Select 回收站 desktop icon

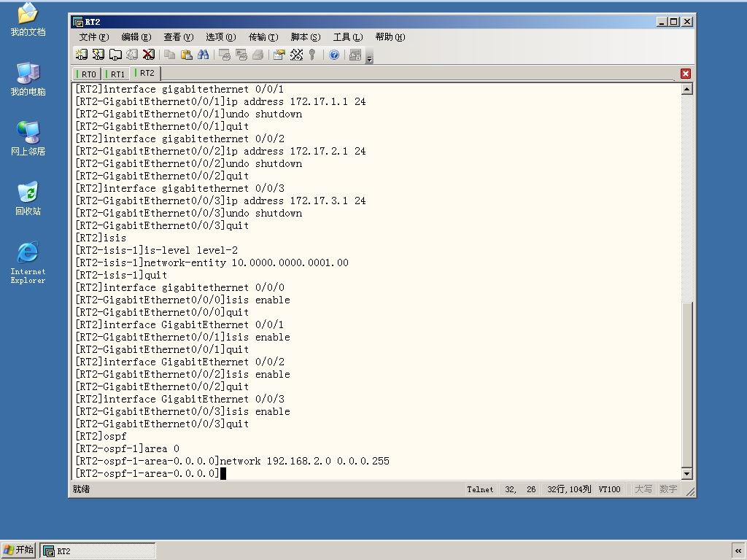[x=28, y=198]
